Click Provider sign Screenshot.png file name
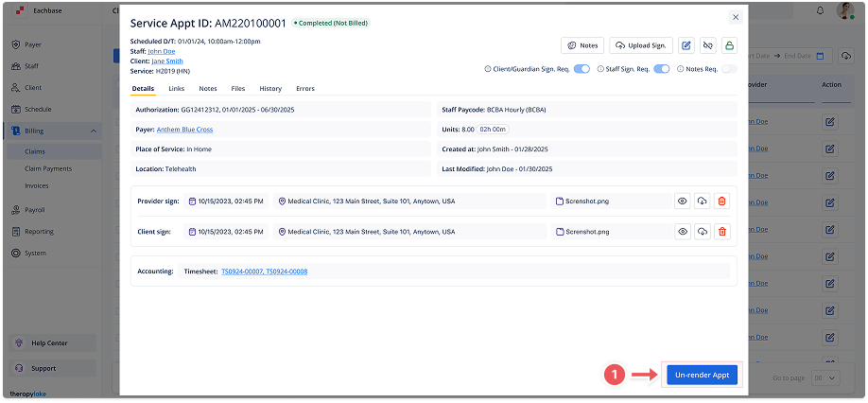Viewport: 868px width, 403px height. point(587,201)
